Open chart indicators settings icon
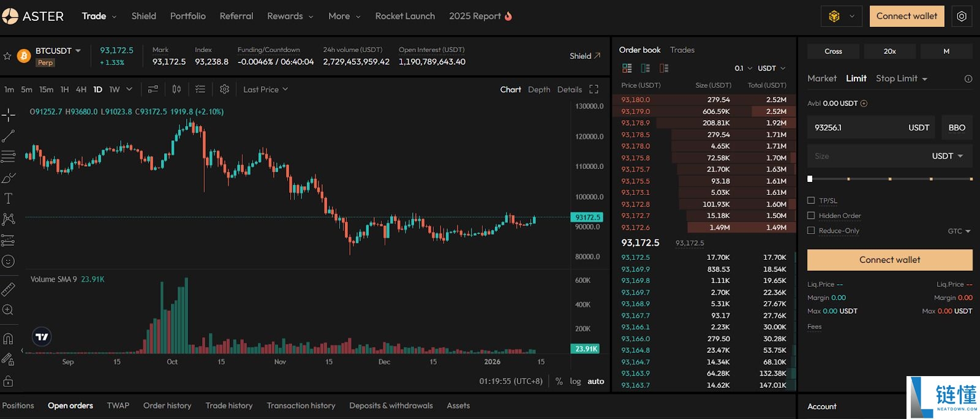 tap(153, 89)
